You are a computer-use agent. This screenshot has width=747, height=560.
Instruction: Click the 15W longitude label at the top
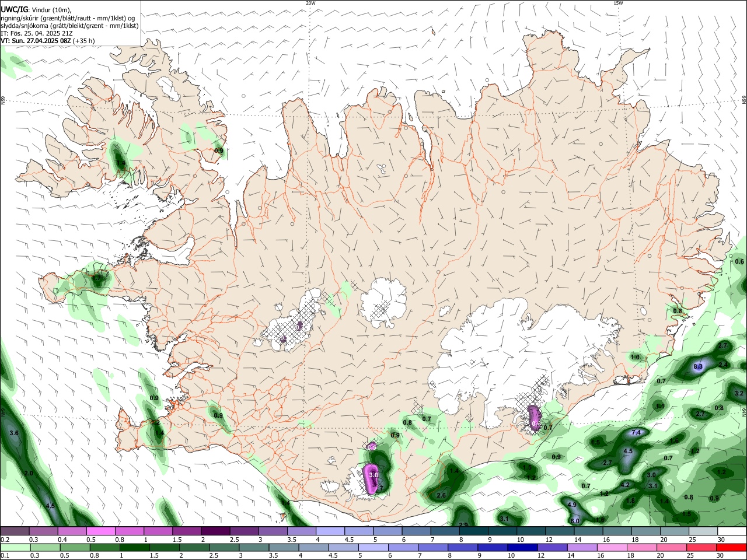(x=618, y=3)
